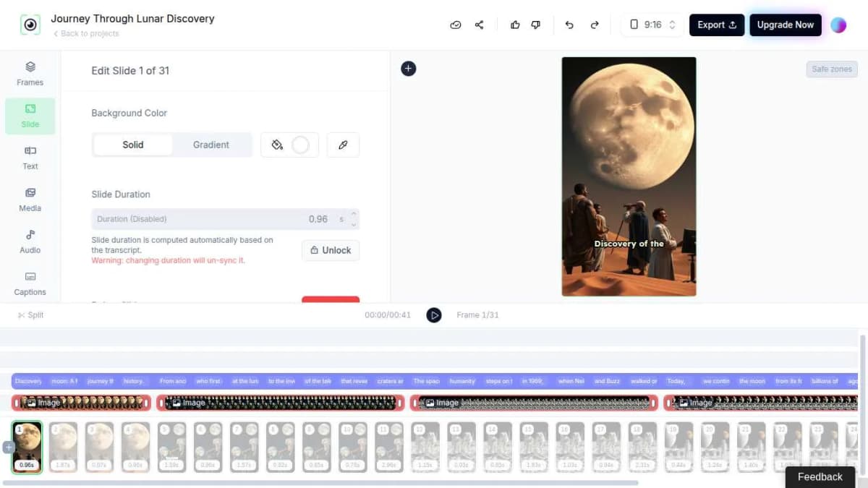This screenshot has width=868, height=488.
Task: Click the app logo icon
Action: [30, 25]
